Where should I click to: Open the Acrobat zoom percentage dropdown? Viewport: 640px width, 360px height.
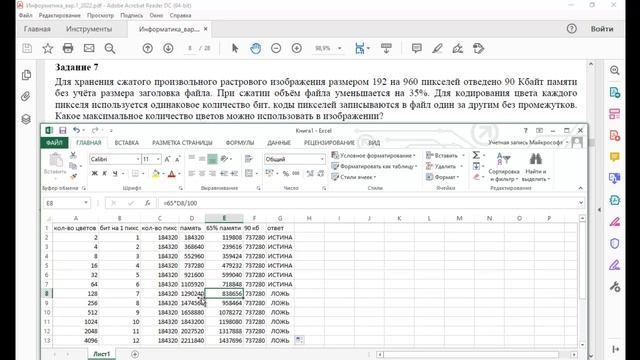pyautogui.click(x=340, y=48)
